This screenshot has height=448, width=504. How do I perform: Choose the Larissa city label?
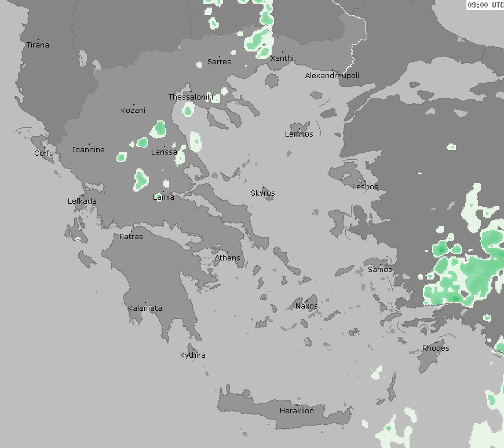point(164,152)
